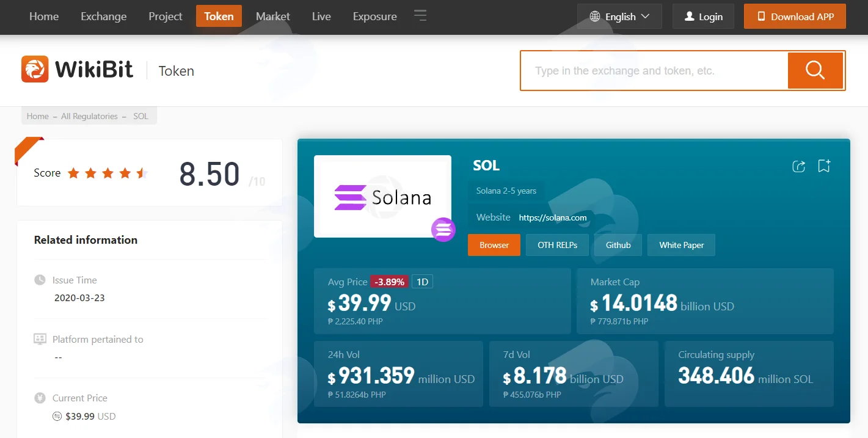Click the SOL breadcrumb item
This screenshot has height=438, width=868.
[x=140, y=116]
